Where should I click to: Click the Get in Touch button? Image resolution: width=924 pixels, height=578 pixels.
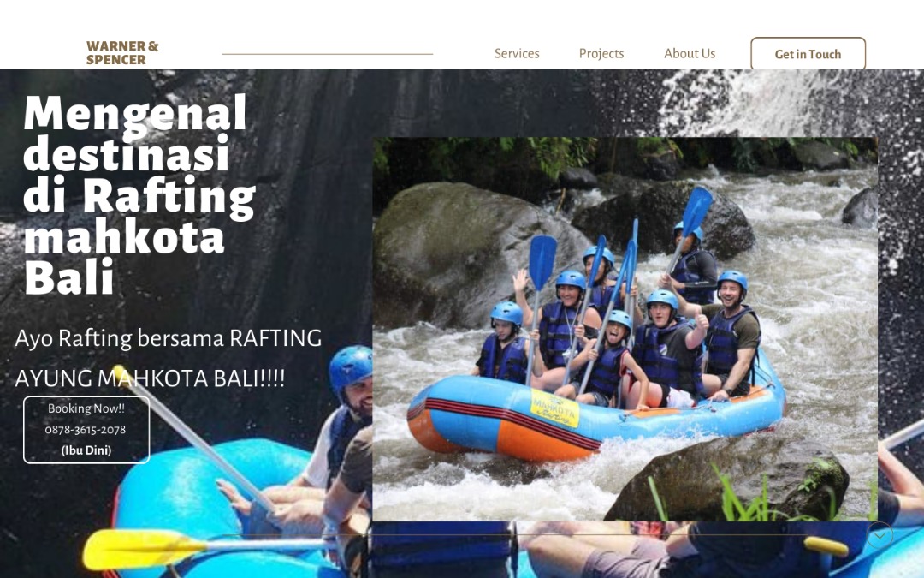[808, 54]
